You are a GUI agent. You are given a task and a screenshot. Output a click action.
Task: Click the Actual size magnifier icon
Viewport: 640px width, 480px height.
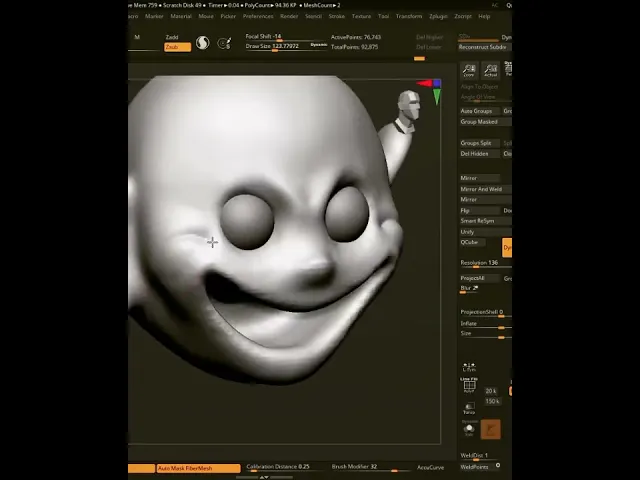click(490, 70)
